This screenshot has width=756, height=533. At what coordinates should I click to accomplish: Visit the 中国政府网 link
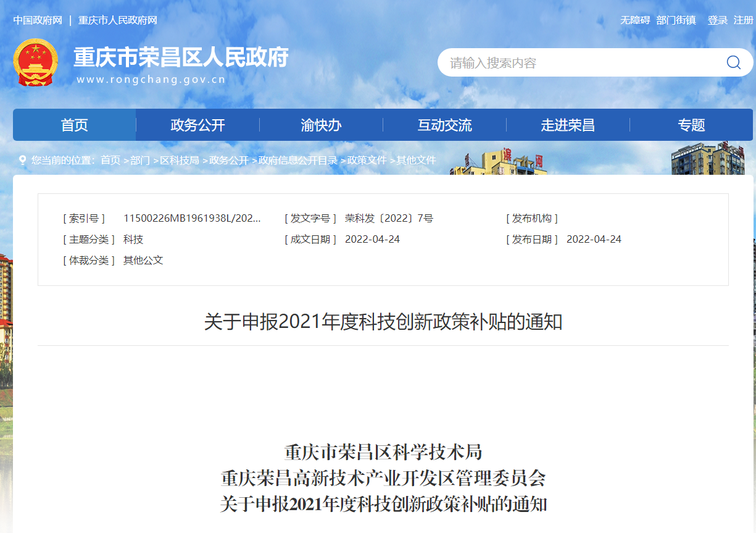tap(38, 20)
